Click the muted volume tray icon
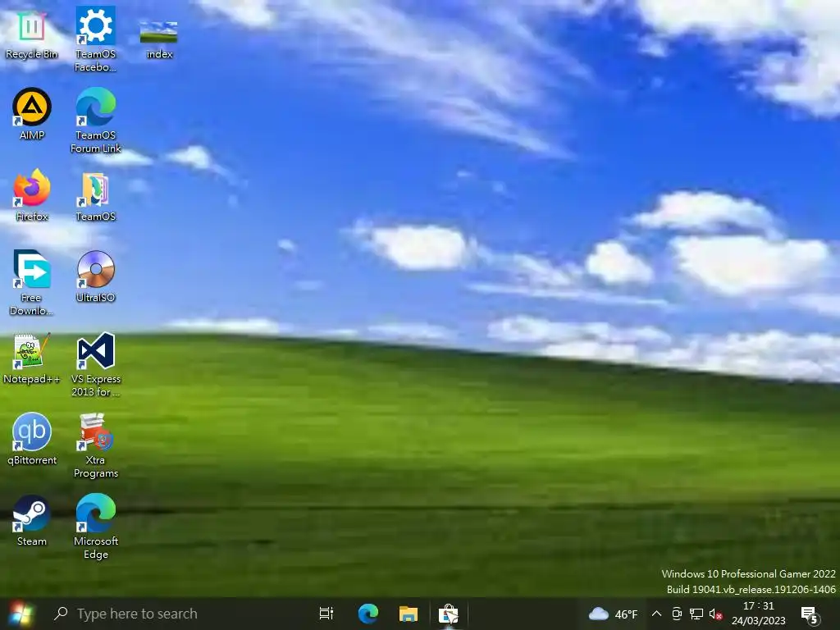 [715, 614]
